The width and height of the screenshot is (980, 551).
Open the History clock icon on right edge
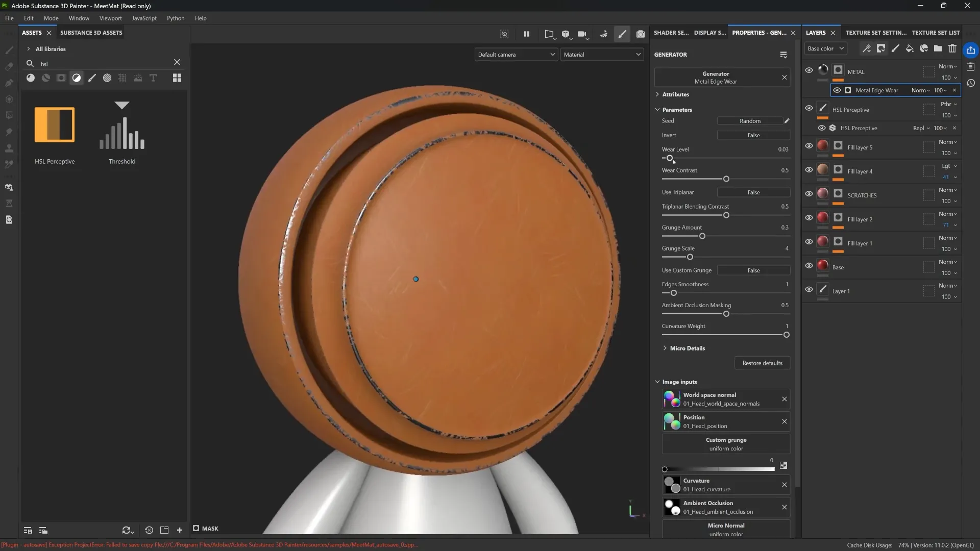coord(971,83)
